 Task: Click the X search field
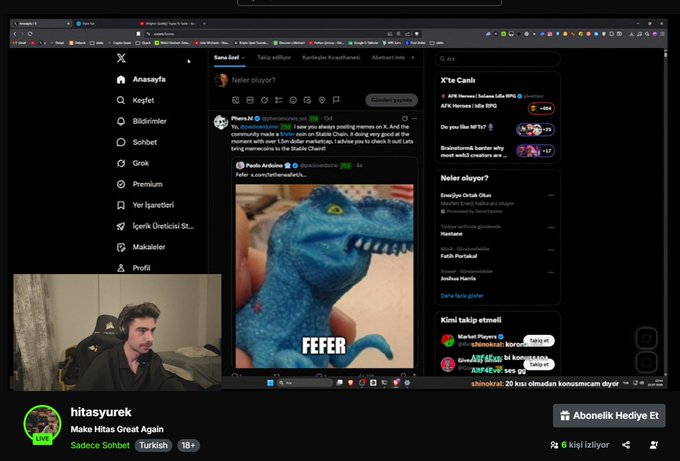click(498, 59)
